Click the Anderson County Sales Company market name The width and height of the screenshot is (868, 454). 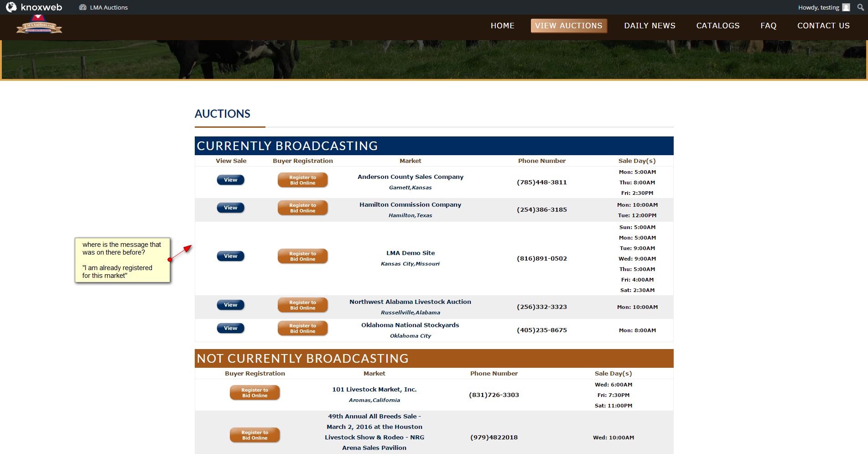[411, 177]
